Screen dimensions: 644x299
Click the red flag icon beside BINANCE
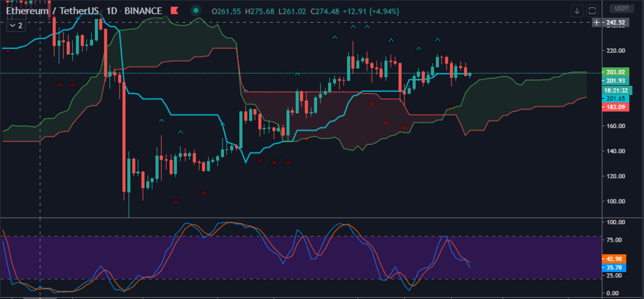(175, 11)
